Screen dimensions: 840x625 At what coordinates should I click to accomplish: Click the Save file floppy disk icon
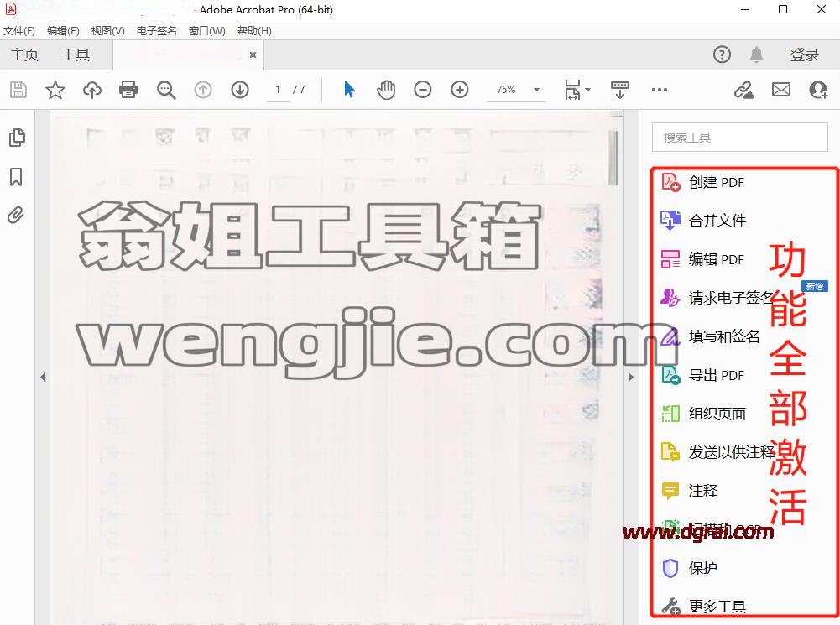pyautogui.click(x=18, y=90)
